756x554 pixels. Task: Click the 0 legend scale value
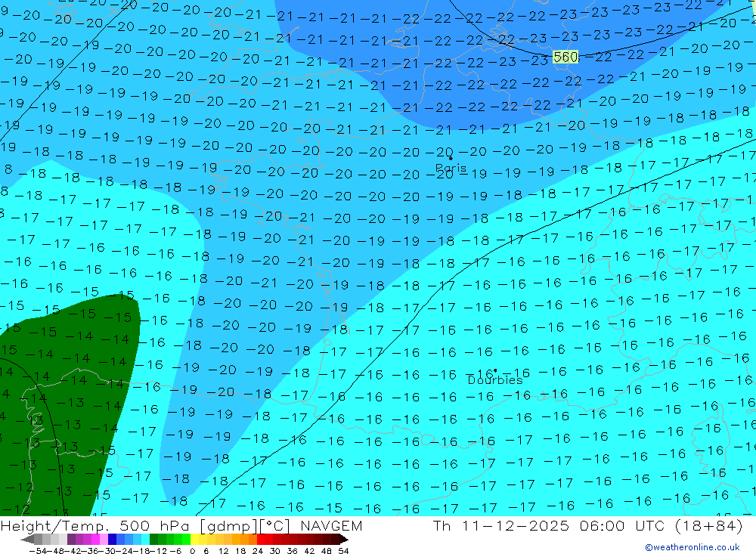pyautogui.click(x=192, y=551)
